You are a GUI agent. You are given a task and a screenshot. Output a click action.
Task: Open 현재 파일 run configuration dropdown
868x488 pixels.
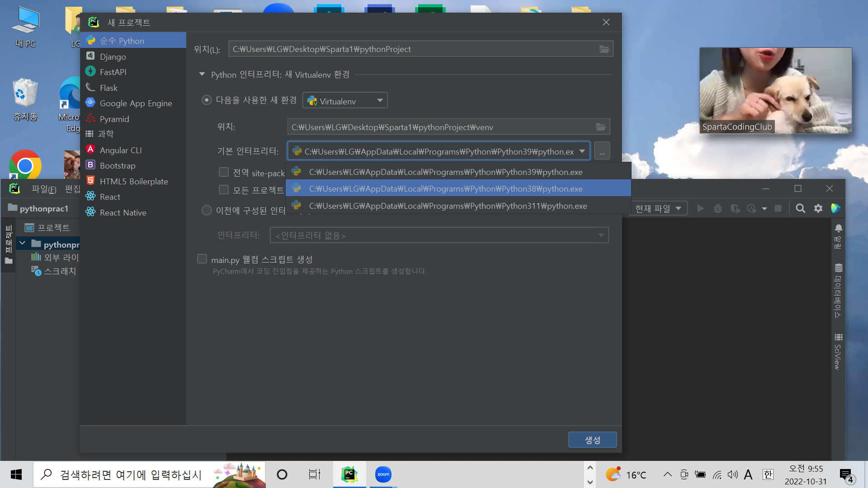tap(658, 208)
